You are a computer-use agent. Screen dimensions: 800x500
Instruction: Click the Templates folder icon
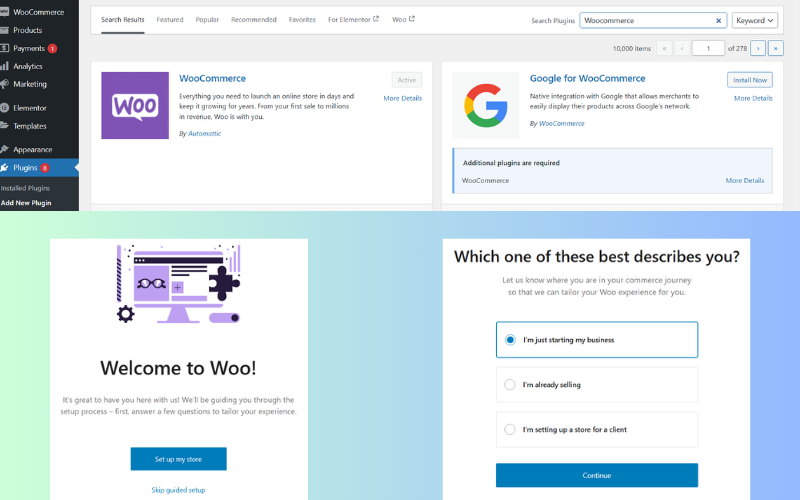point(4,126)
